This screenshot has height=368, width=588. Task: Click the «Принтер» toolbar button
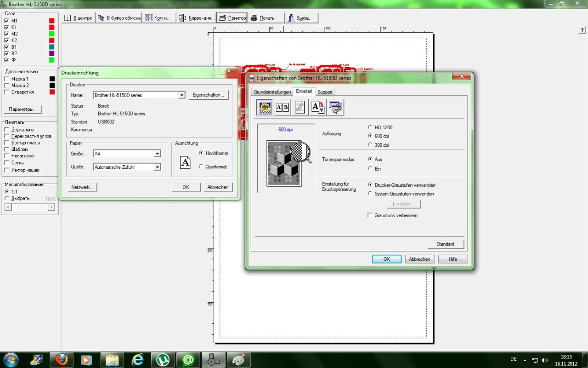click(x=232, y=18)
